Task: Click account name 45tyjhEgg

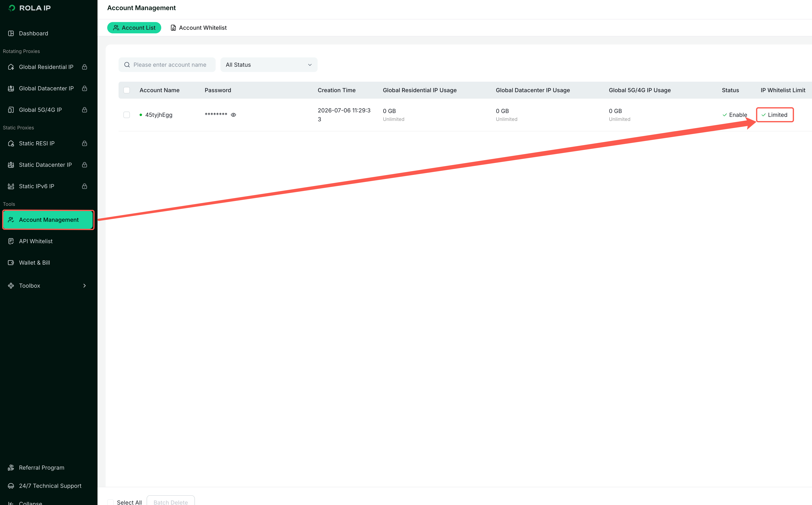Action: pos(159,115)
